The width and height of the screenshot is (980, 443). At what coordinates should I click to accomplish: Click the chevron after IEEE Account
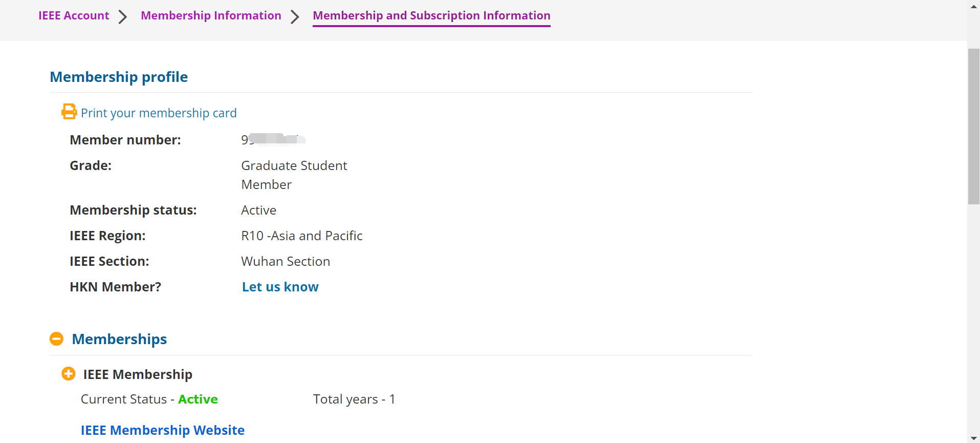click(123, 17)
